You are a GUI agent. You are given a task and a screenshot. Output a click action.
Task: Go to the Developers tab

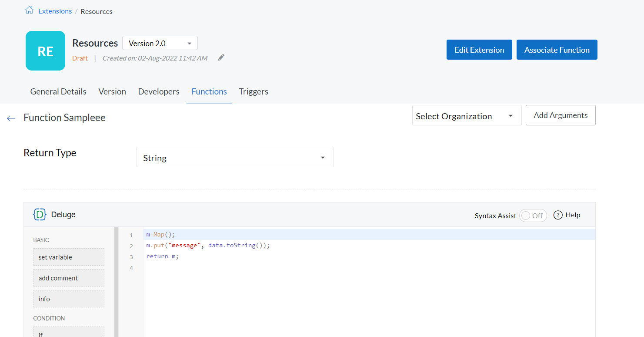(x=159, y=91)
